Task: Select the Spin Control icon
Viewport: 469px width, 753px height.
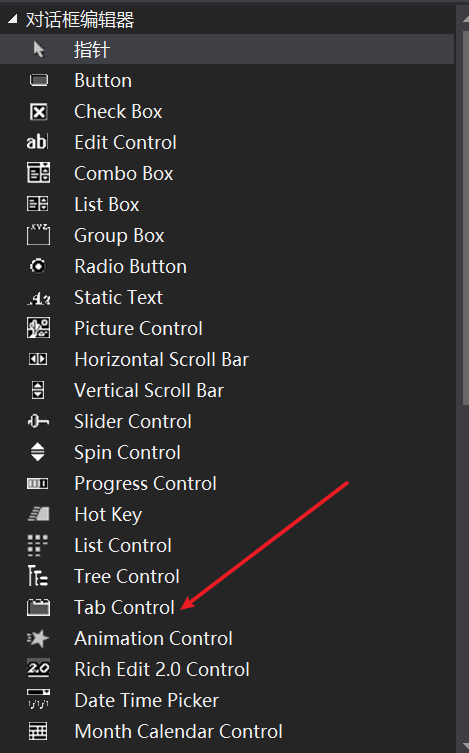Action: pos(38,452)
